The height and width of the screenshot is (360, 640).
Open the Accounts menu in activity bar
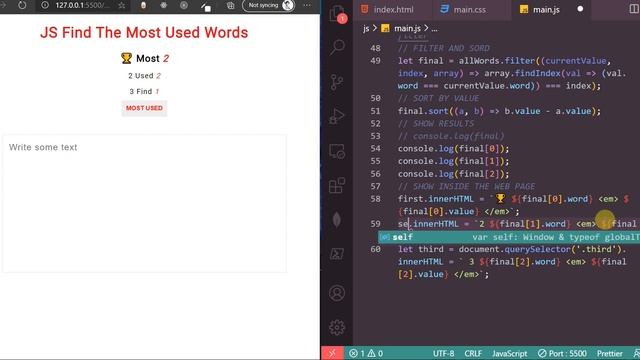337,293
